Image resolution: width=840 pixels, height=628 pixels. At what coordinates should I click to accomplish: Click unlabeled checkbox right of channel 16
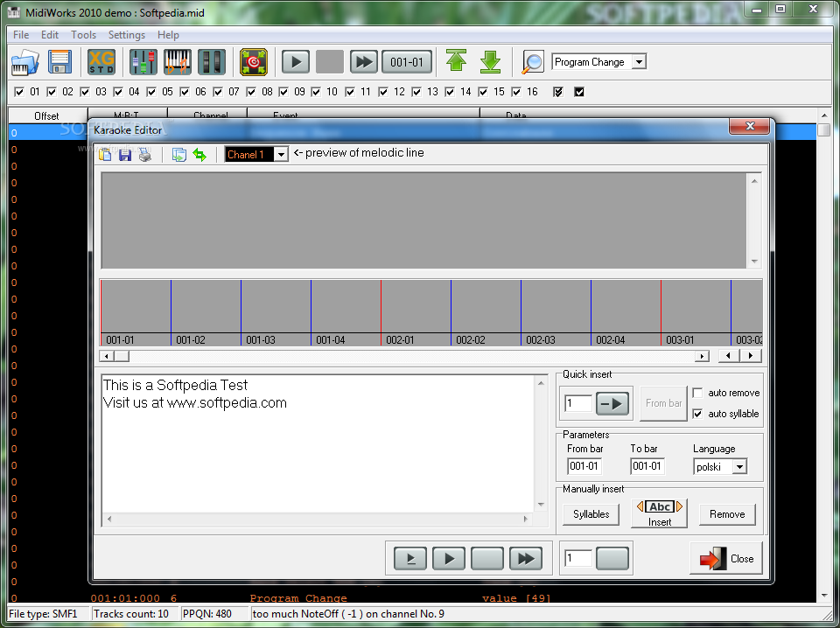[558, 92]
